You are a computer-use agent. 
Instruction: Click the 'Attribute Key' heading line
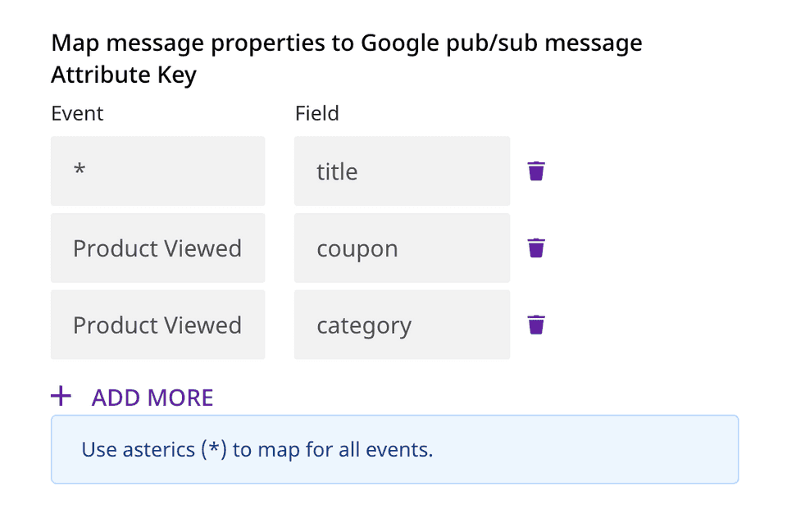pyautogui.click(x=124, y=75)
